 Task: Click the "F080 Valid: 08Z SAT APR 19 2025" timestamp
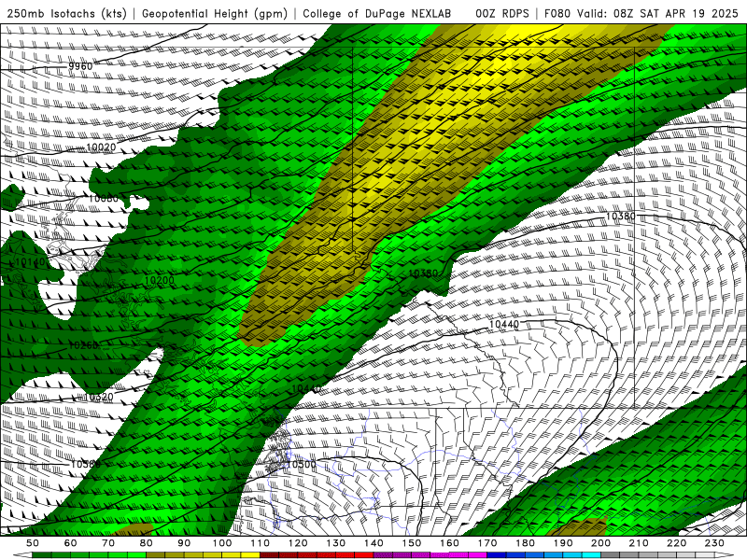(x=641, y=13)
